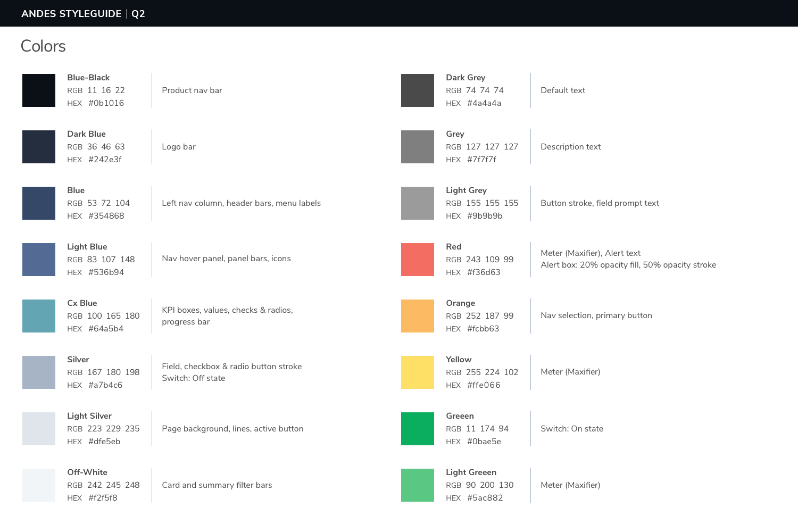798x532 pixels.
Task: Click hex value #242e3f
Action: [x=105, y=160]
